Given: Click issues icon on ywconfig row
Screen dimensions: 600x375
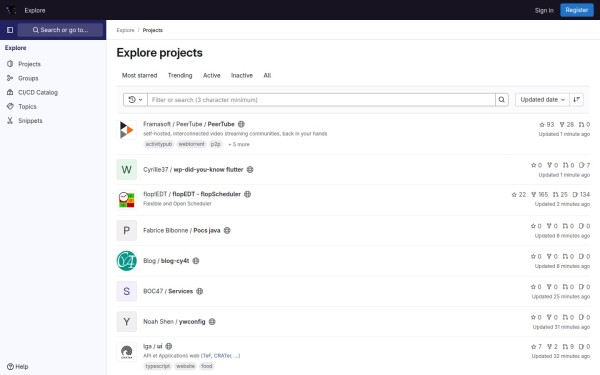Looking at the screenshot, I should pyautogui.click(x=581, y=317).
